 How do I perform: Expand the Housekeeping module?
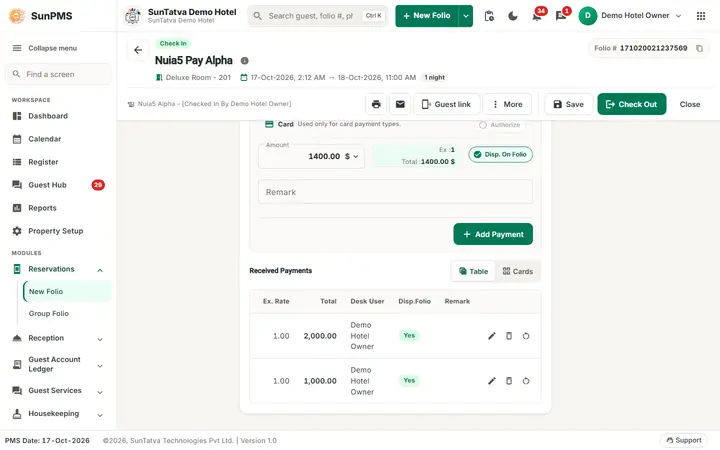click(100, 415)
